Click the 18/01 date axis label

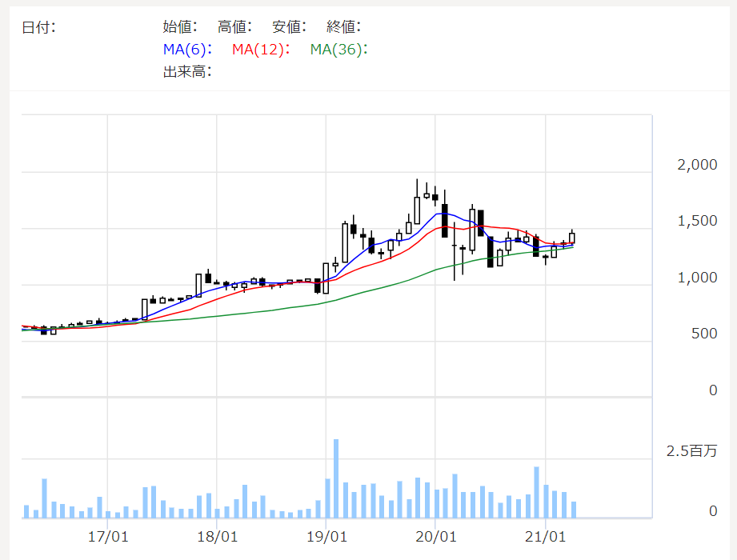pos(217,537)
